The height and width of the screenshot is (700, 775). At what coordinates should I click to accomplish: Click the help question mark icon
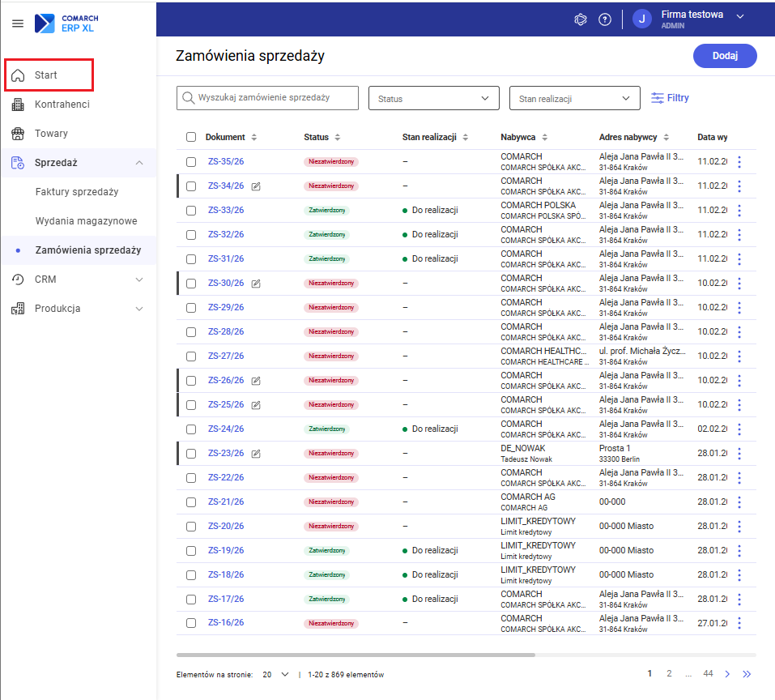[x=604, y=19]
